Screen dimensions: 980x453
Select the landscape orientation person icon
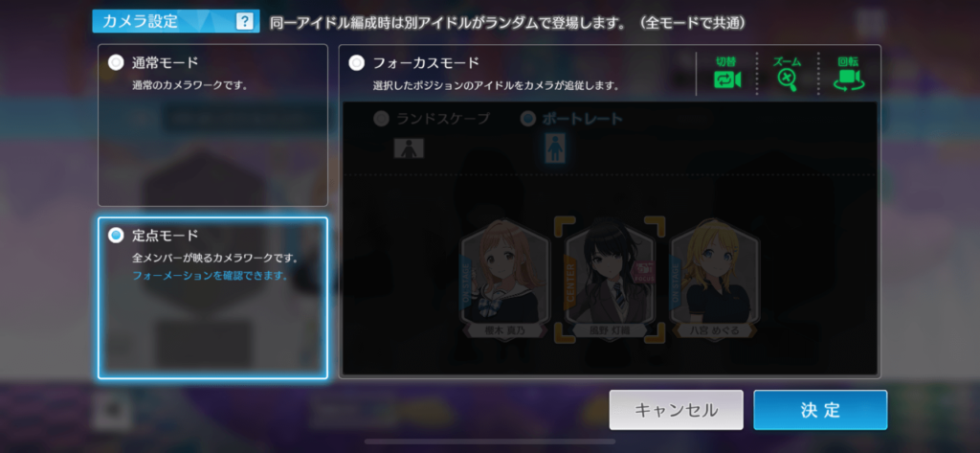409,148
